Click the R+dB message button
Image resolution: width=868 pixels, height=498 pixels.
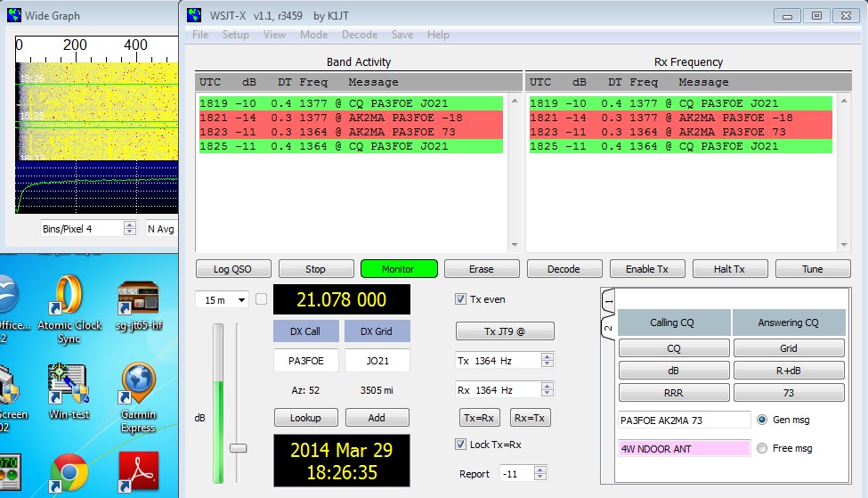pos(789,371)
